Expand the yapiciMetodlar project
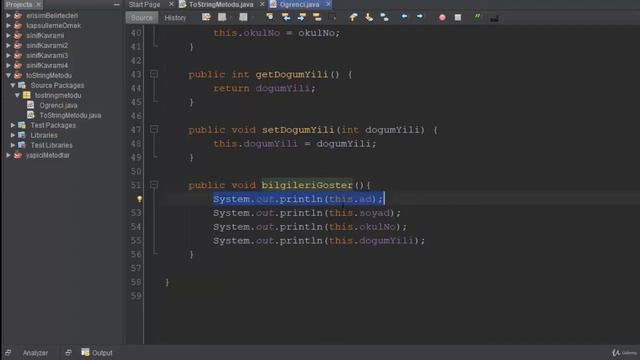 pos(8,155)
